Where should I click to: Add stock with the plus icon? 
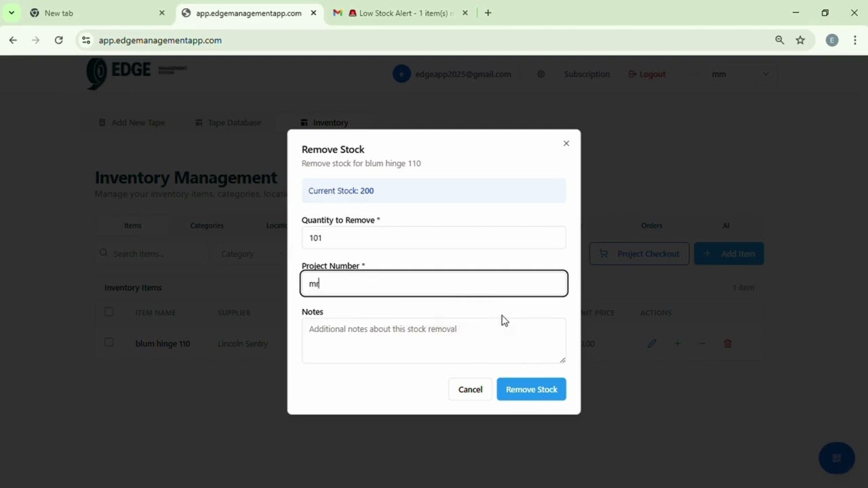(x=677, y=344)
